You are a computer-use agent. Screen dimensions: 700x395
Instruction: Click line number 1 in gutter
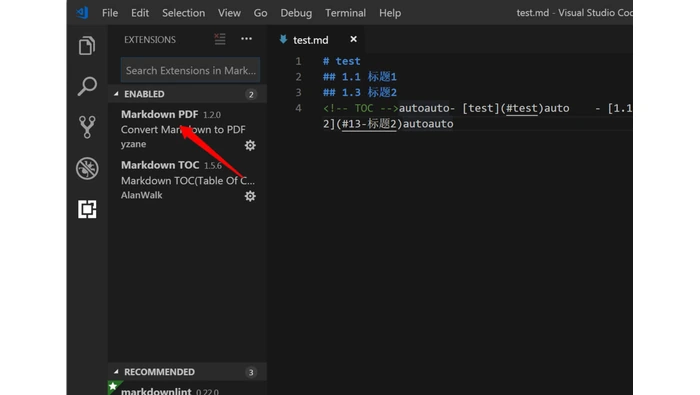(298, 61)
